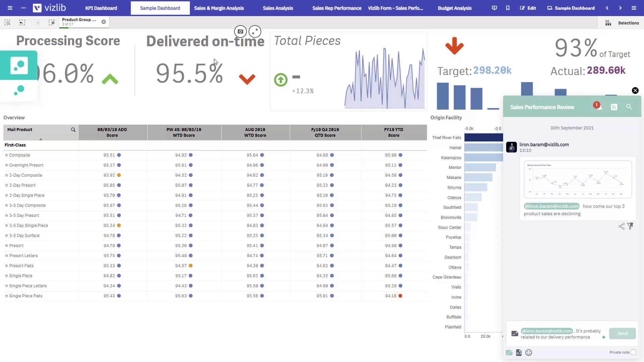The height and width of the screenshot is (362, 644).
Task: Clear all selections icon
Action: point(51,22)
